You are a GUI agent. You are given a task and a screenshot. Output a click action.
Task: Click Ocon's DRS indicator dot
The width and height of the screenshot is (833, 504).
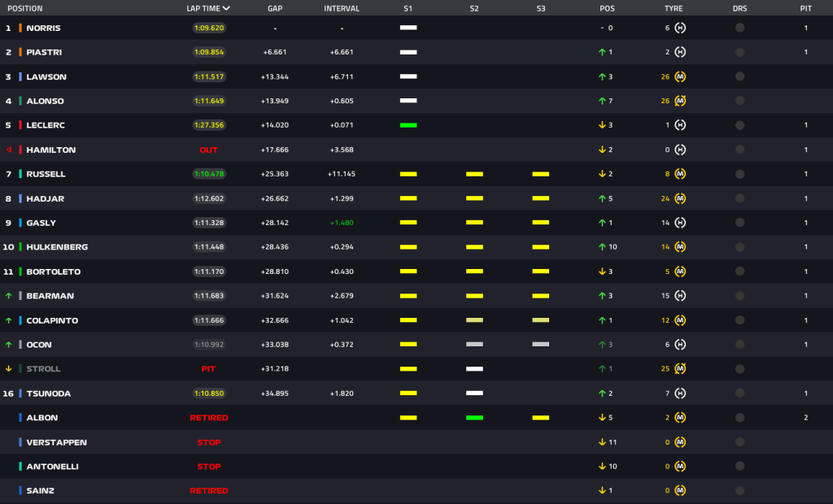tap(739, 344)
